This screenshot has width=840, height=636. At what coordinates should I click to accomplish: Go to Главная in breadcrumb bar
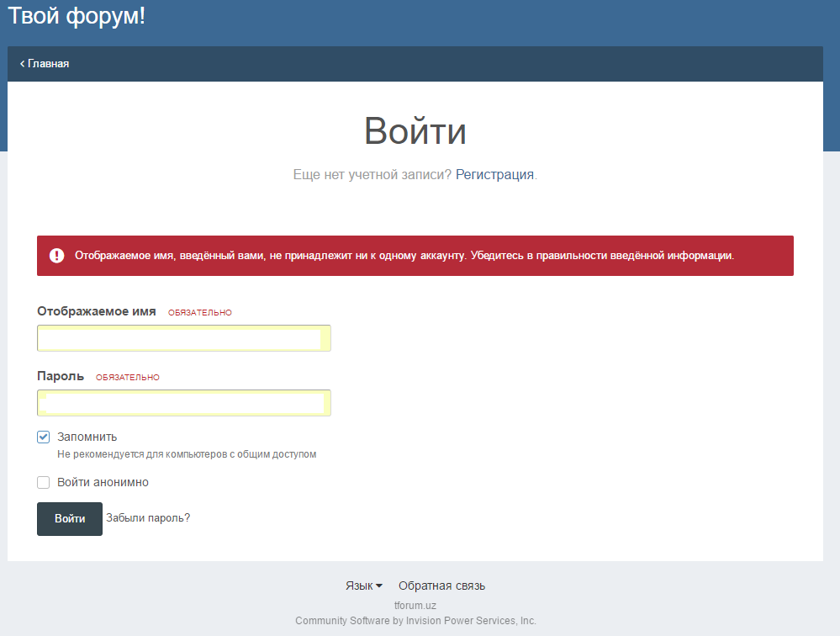click(x=48, y=64)
